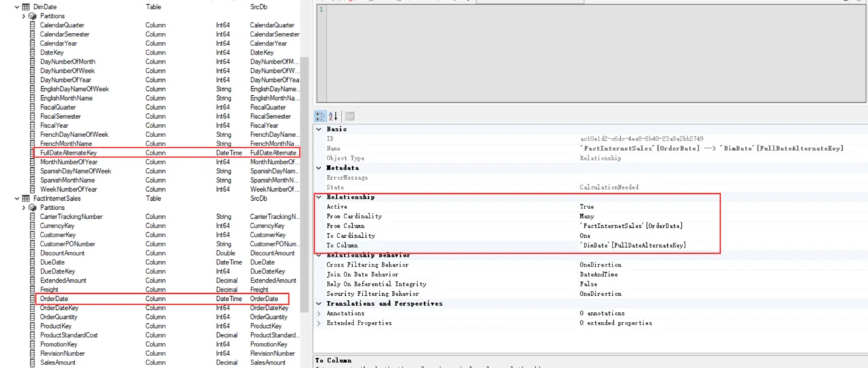The width and height of the screenshot is (868, 368).
Task: Click the column icon beside Freight
Action: pos(32,289)
